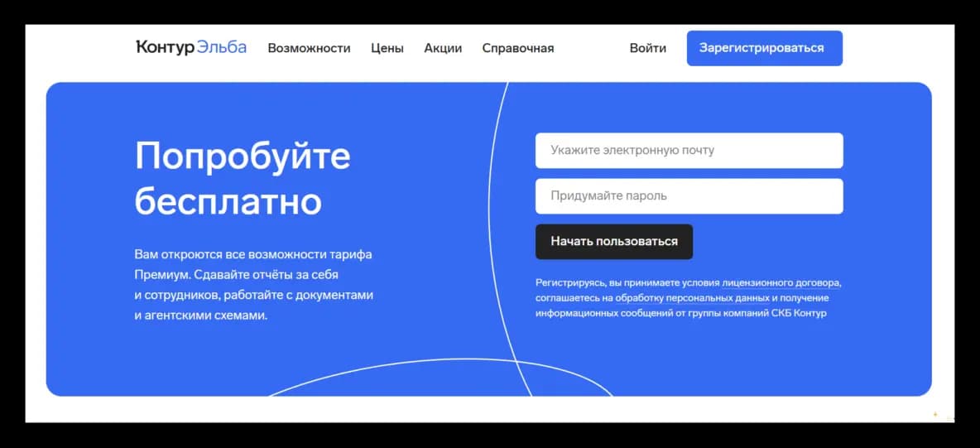This screenshot has width=980, height=448.
Task: Click the Войти login link
Action: pyautogui.click(x=647, y=48)
